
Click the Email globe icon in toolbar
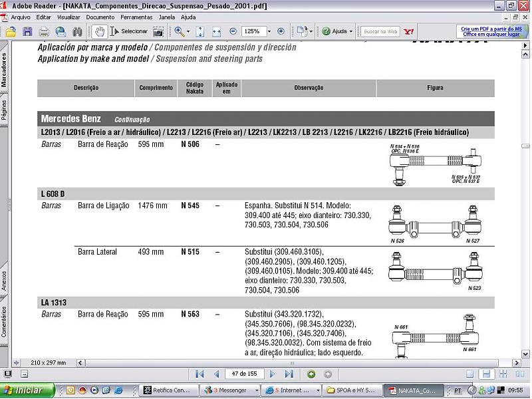click(61, 32)
